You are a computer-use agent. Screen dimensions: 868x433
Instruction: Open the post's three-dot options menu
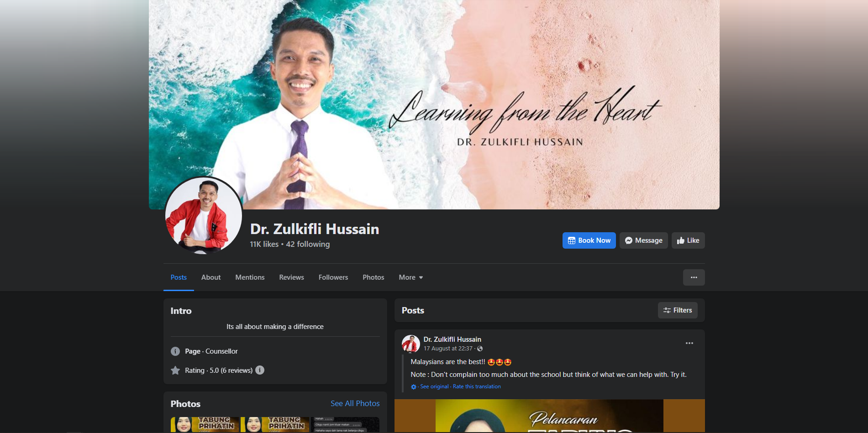coord(689,343)
